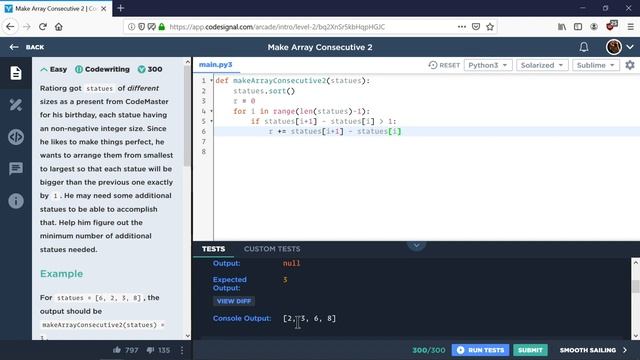The width and height of the screenshot is (640, 360).
Task: Open the Solarized theme dropdown
Action: [542, 65]
